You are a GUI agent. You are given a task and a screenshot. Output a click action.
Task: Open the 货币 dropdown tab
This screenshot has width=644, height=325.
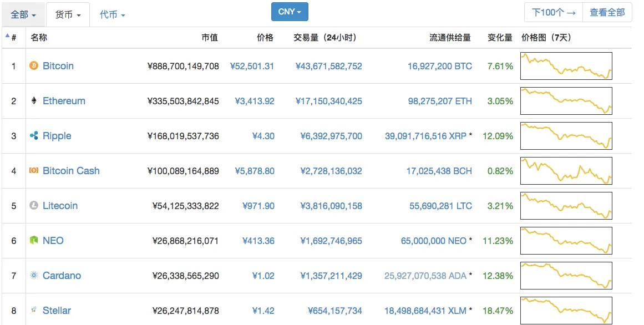pyautogui.click(x=68, y=15)
